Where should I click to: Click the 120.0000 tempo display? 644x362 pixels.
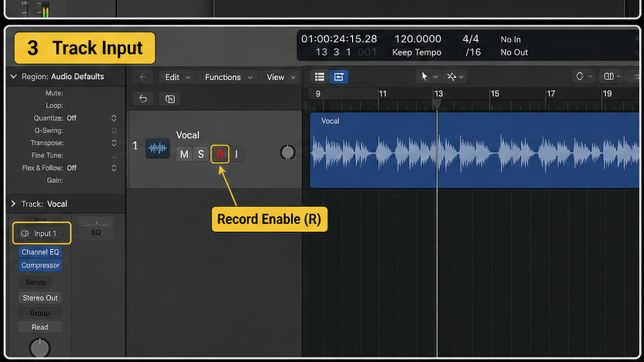[x=418, y=39]
